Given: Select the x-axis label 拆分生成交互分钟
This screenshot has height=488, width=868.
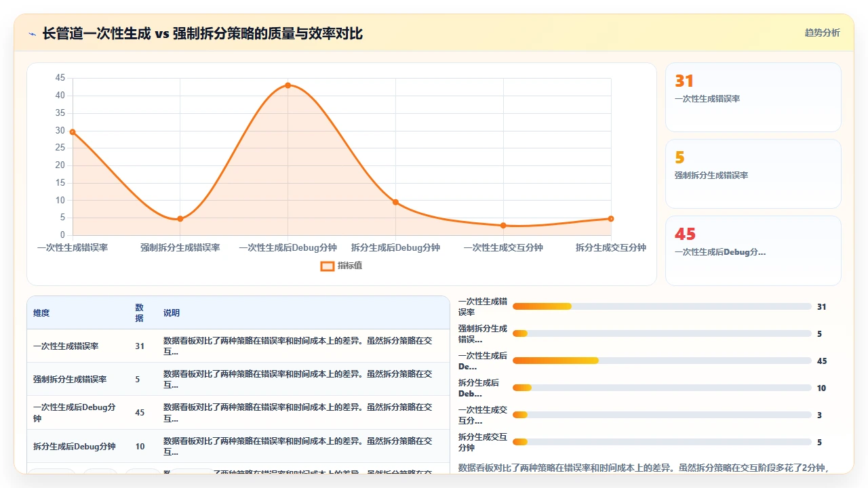Looking at the screenshot, I should pos(611,247).
